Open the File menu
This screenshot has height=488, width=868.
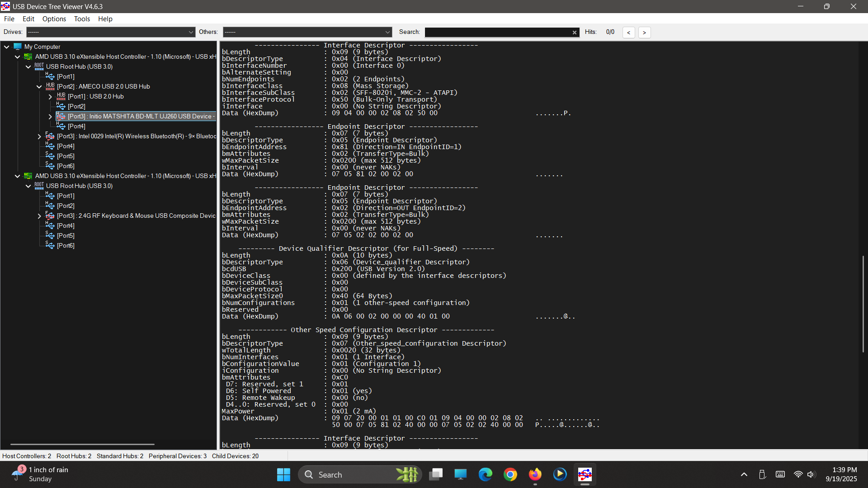coord(9,19)
